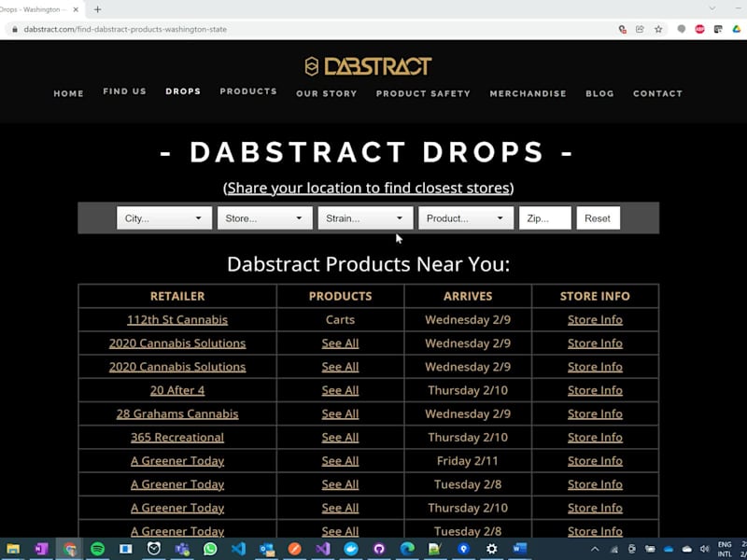Click the share page icon in address bar
This screenshot has width=747, height=560.
640,29
